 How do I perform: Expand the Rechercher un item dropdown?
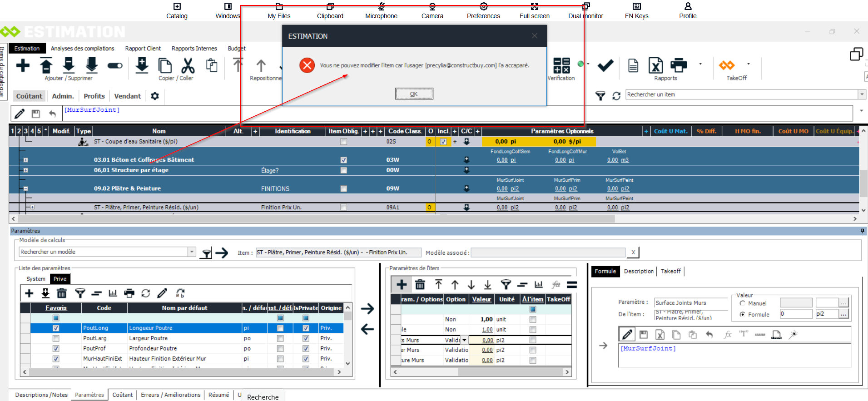pyautogui.click(x=862, y=94)
